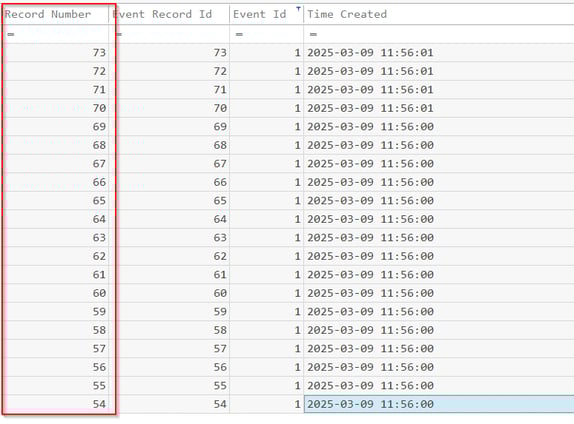Click Event Record Id cell 60

(x=169, y=293)
